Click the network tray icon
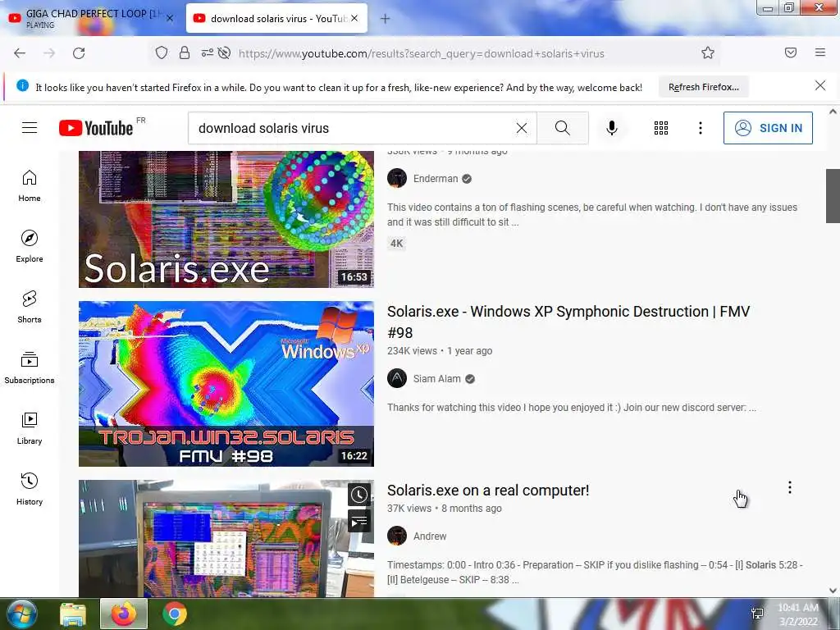The height and width of the screenshot is (630, 840). pos(757,614)
